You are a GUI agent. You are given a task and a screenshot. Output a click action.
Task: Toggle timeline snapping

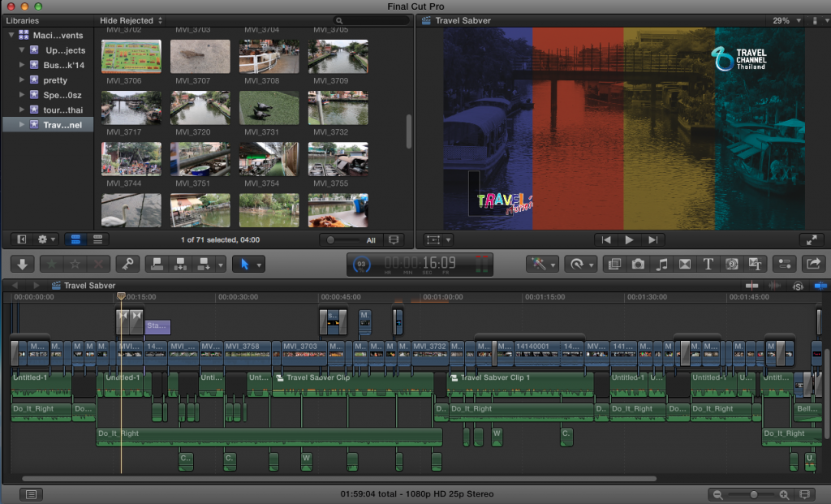[x=821, y=286]
